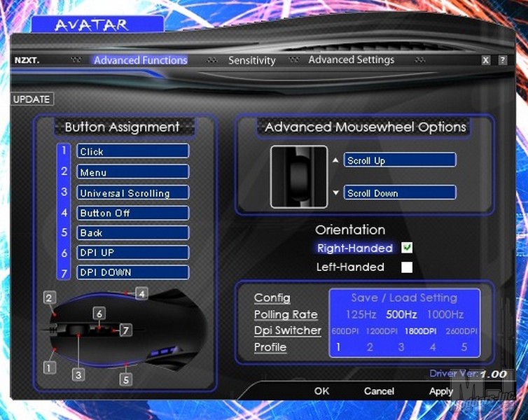
Task: Click the Profile link
Action: [x=270, y=347]
